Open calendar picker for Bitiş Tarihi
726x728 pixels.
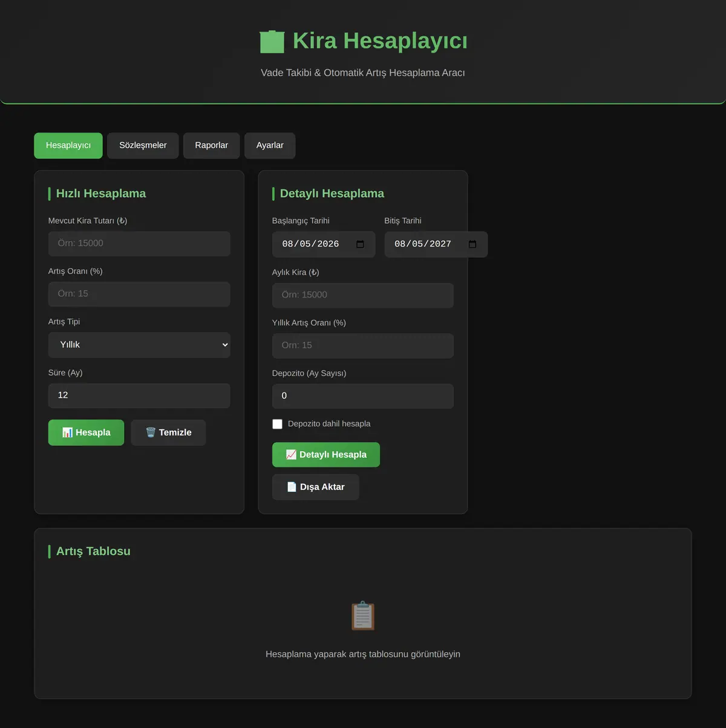[473, 244]
